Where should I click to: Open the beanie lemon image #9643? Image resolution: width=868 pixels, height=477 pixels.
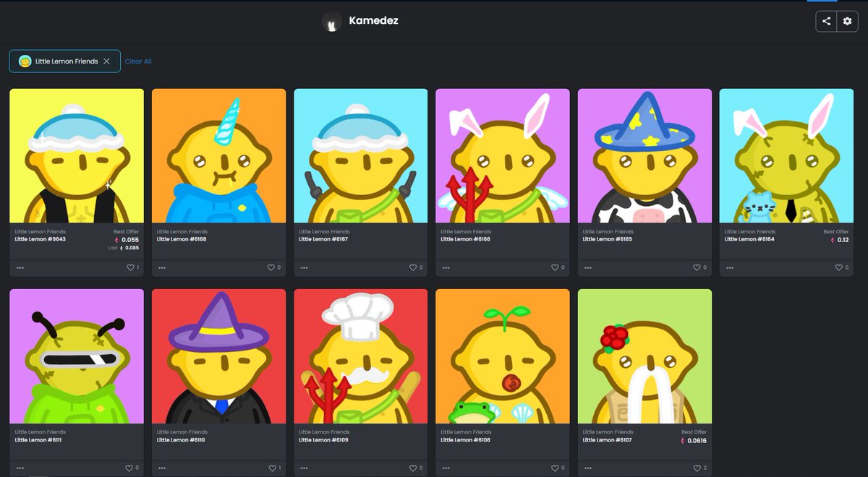click(77, 155)
